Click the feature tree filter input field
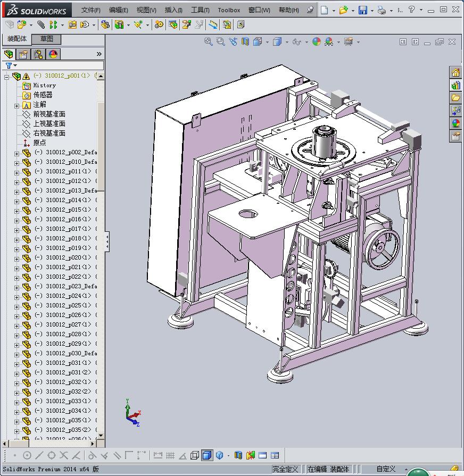Viewport: 464px width, 476px height. 57,65
